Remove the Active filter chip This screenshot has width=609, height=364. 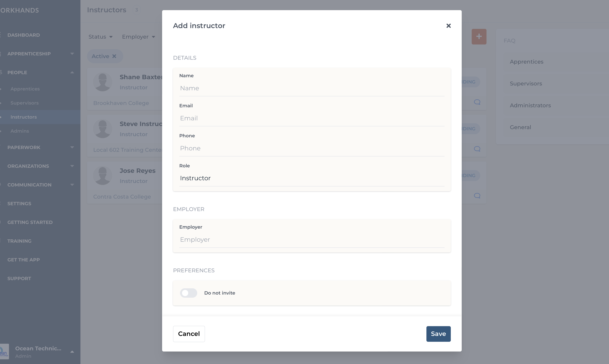(x=114, y=56)
